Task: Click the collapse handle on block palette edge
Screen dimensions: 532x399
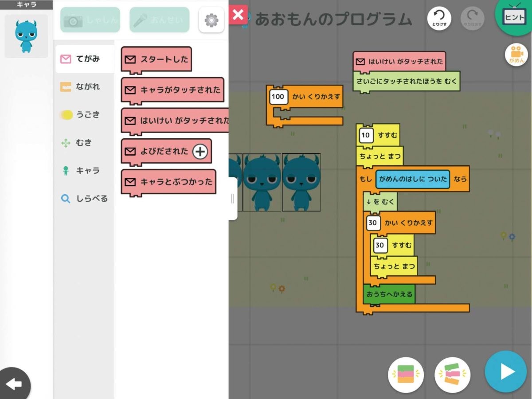Action: pyautogui.click(x=233, y=199)
